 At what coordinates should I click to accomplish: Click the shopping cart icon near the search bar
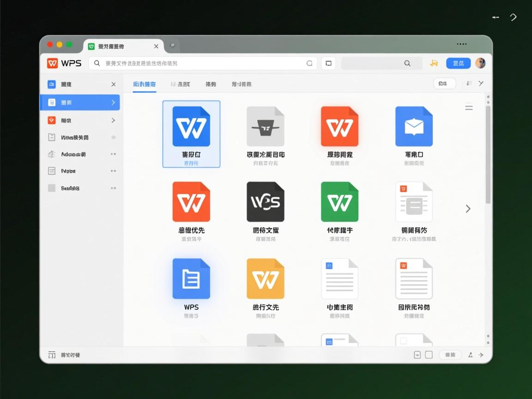click(434, 63)
